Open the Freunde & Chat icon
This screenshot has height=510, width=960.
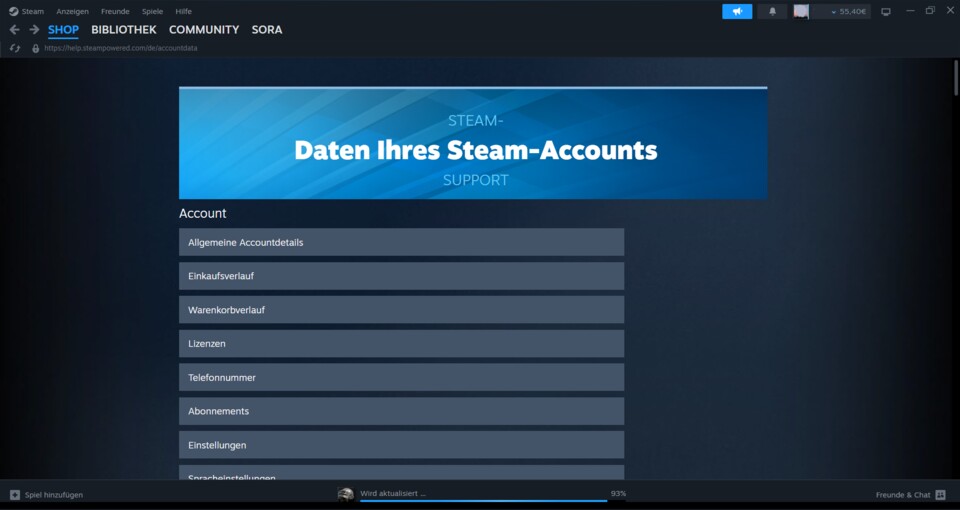941,495
